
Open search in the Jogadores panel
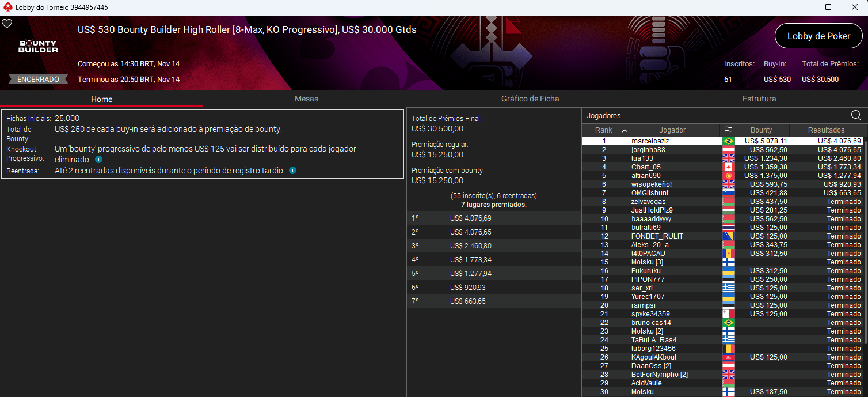(x=856, y=115)
